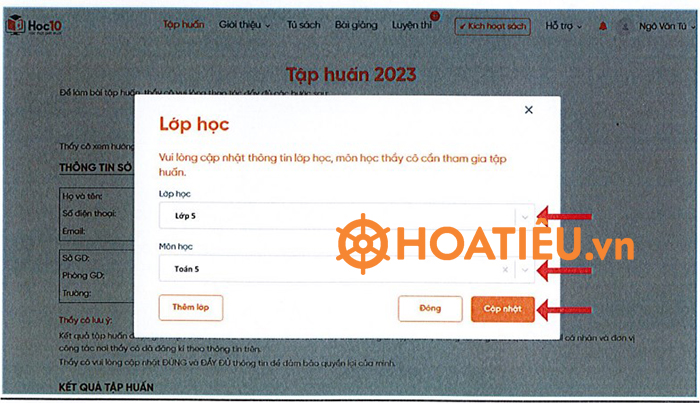700x403 pixels.
Task: Open the notification bell
Action: click(x=603, y=26)
